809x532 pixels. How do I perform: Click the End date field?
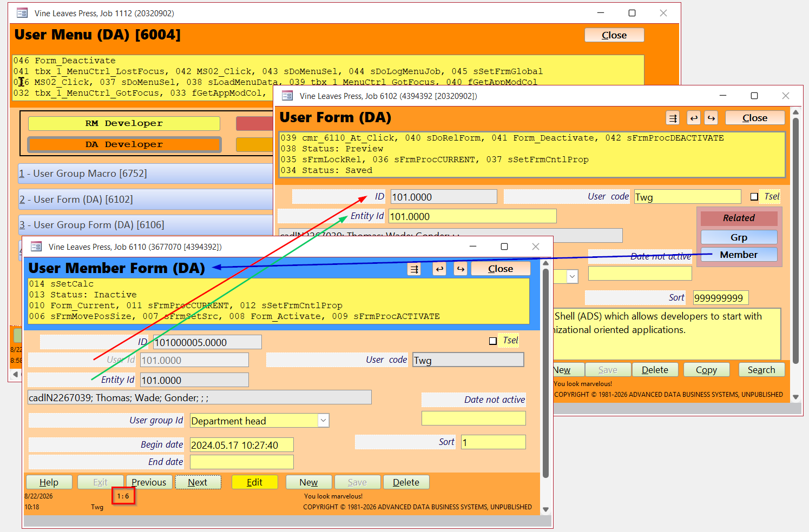[x=242, y=462]
